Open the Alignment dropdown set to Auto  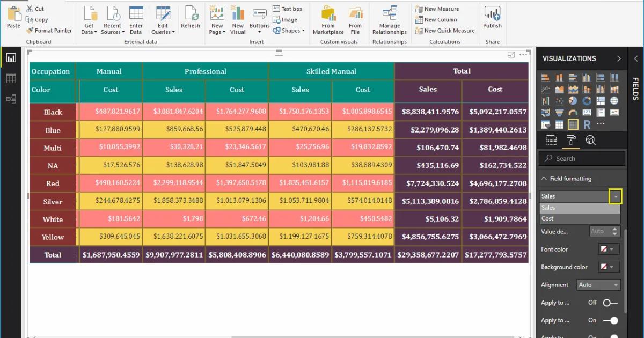pyautogui.click(x=598, y=285)
